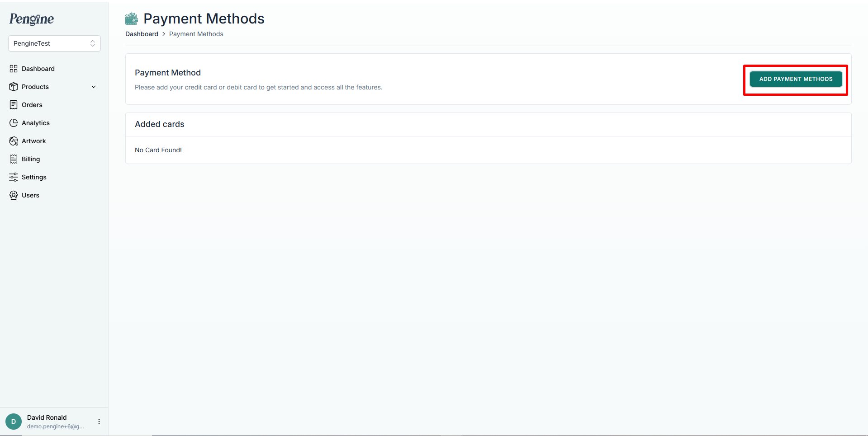Open the David Ronald account options menu
Viewport: 868px width, 436px height.
coord(99,421)
